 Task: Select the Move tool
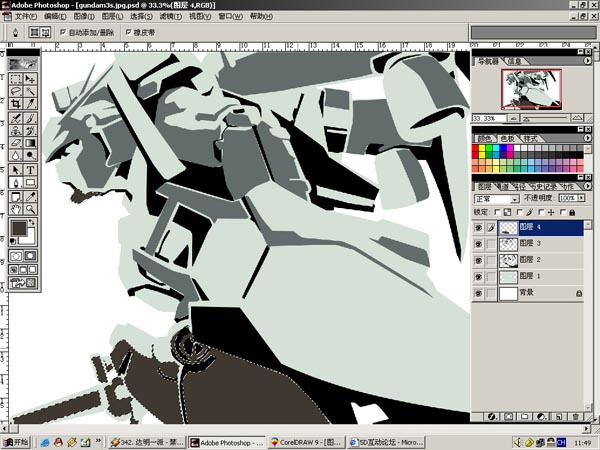click(x=30, y=78)
